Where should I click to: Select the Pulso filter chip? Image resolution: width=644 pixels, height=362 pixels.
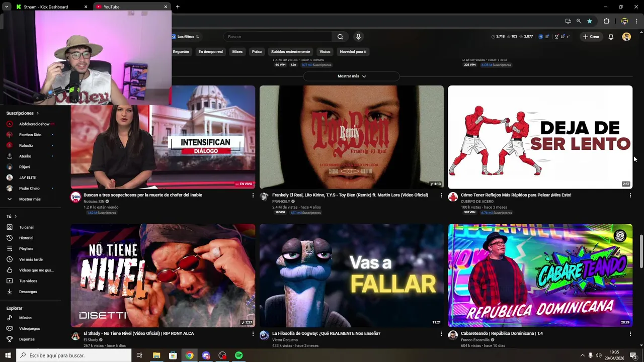click(257, 52)
